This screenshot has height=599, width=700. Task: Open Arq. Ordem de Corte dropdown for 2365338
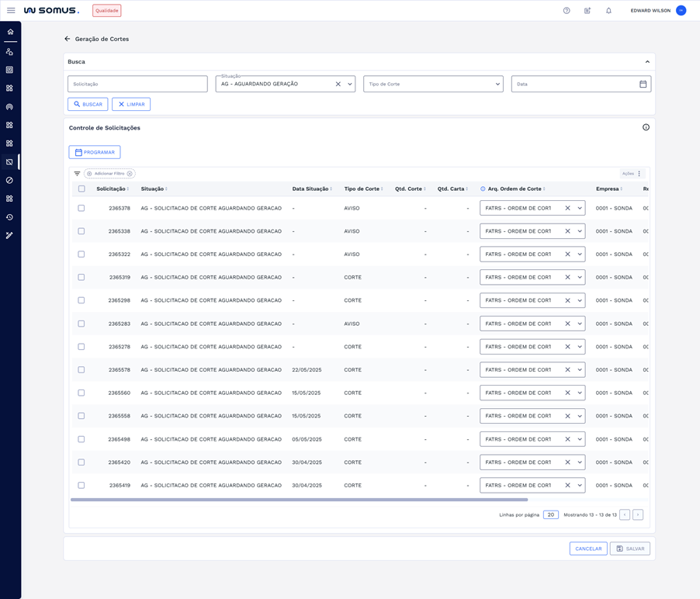[580, 231]
